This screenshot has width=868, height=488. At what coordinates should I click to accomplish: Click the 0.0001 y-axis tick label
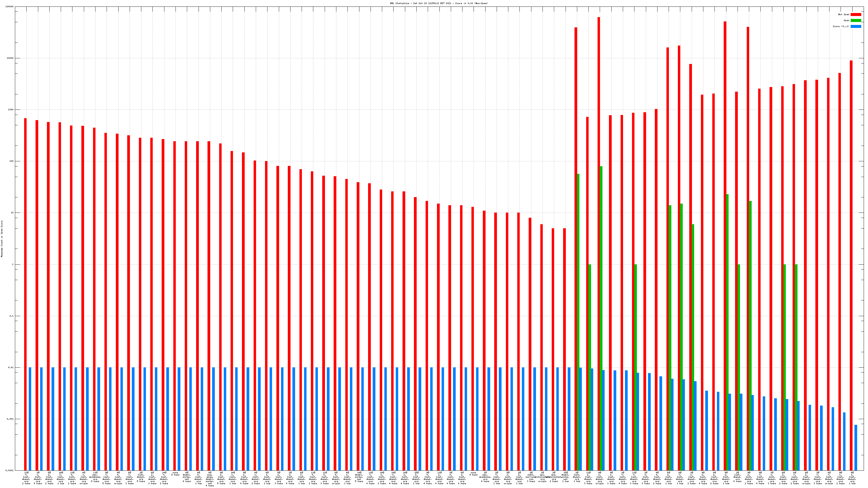(x=10, y=470)
